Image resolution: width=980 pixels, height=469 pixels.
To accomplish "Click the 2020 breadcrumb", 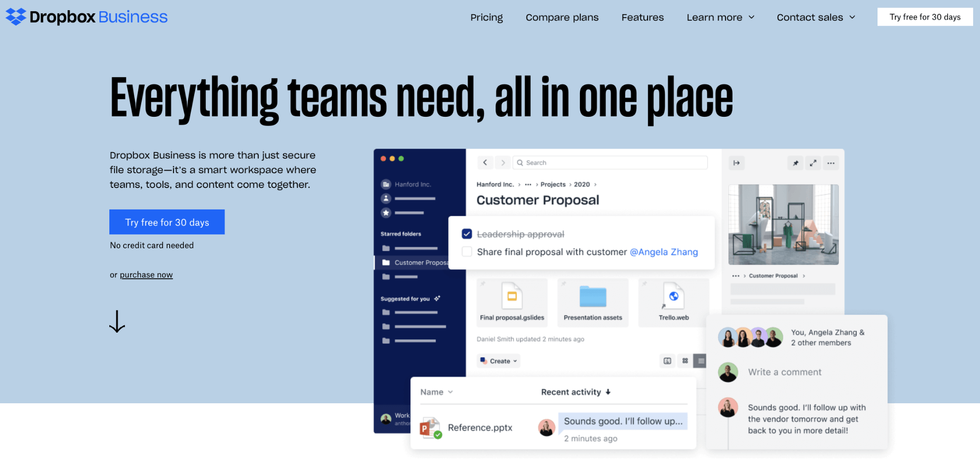I will pyautogui.click(x=582, y=184).
